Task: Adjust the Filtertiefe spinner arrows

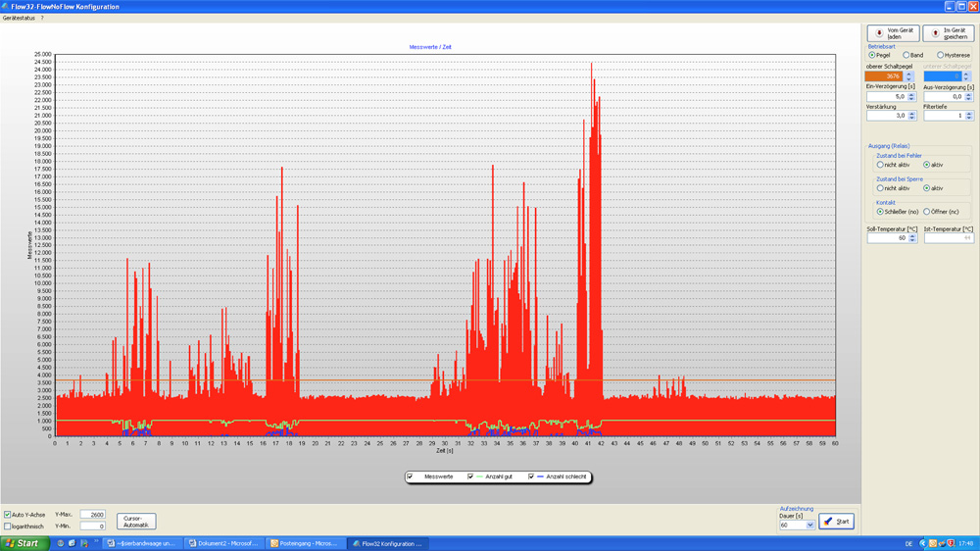Action: (x=969, y=116)
